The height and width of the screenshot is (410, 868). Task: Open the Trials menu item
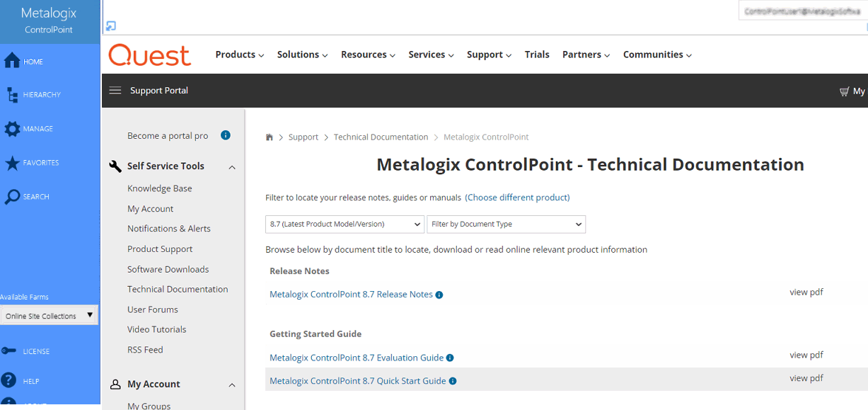pos(537,55)
